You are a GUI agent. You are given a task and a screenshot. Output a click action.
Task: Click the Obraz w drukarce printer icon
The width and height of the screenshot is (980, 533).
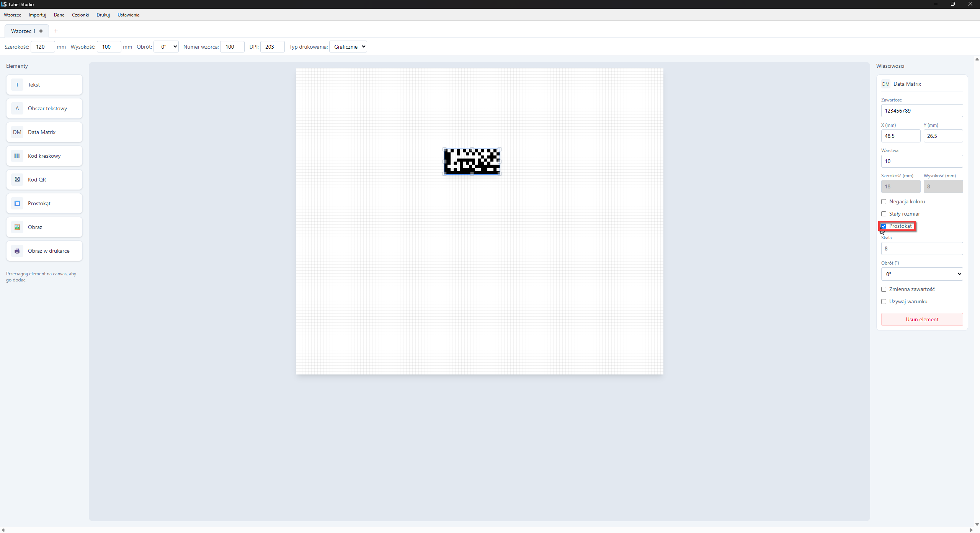tap(17, 251)
